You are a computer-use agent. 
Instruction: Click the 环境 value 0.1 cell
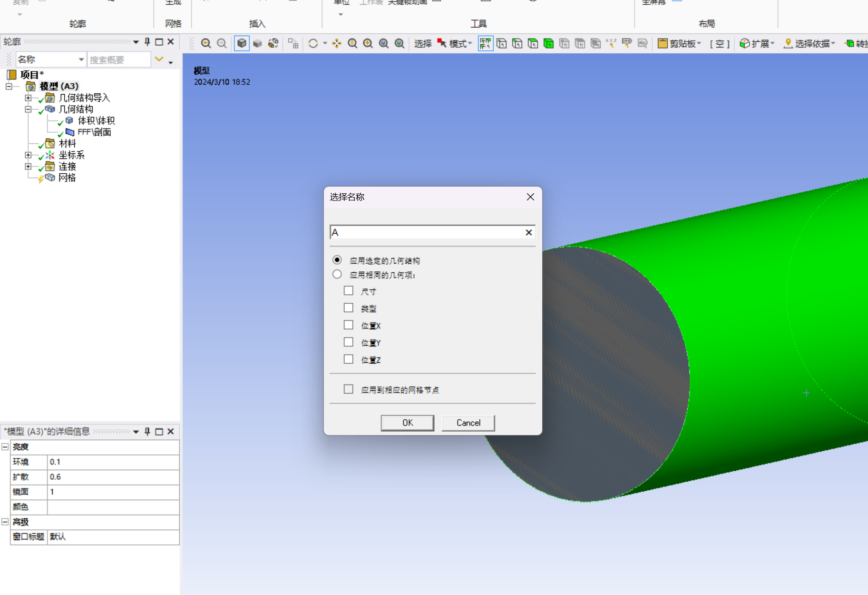(113, 462)
